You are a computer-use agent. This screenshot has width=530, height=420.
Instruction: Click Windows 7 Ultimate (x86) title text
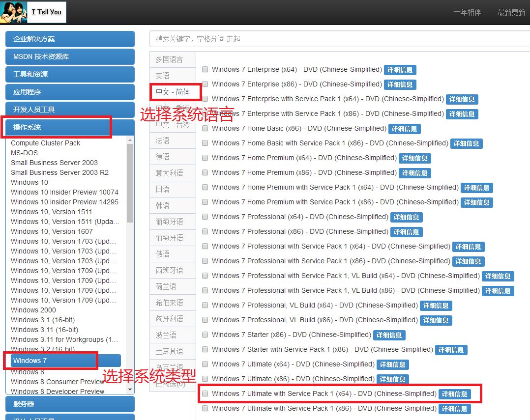pos(293,379)
